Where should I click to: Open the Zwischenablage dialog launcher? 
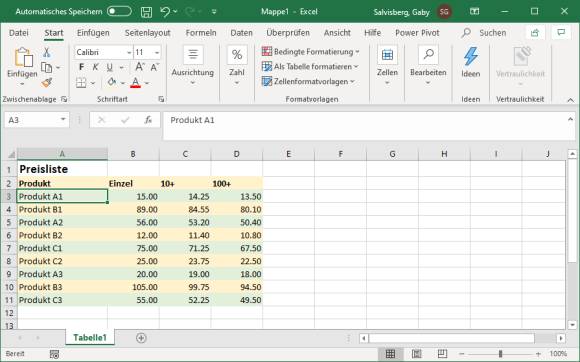(64, 99)
